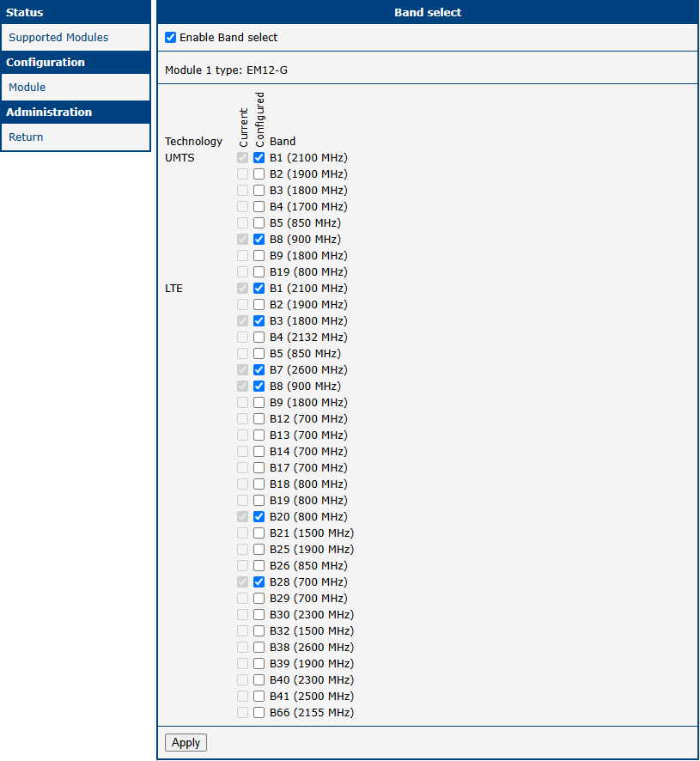Check configured B21 (1500 MHz)
The image size is (700, 761).
coord(259,533)
